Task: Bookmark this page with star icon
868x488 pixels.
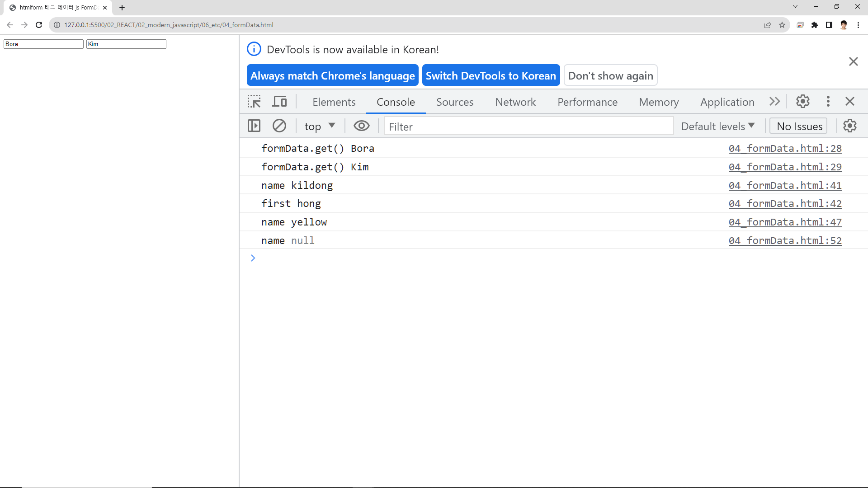Action: coord(782,25)
